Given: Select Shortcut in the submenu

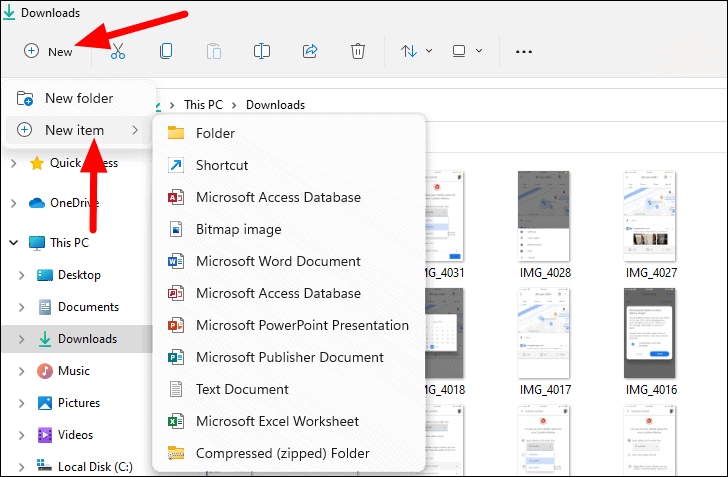Looking at the screenshot, I should 288,165.
